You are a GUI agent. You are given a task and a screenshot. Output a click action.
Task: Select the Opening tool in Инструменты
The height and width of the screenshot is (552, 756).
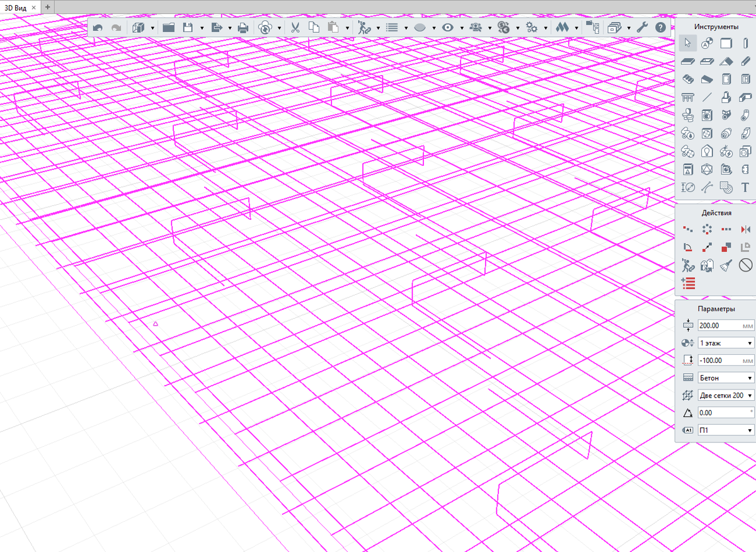pos(707,61)
